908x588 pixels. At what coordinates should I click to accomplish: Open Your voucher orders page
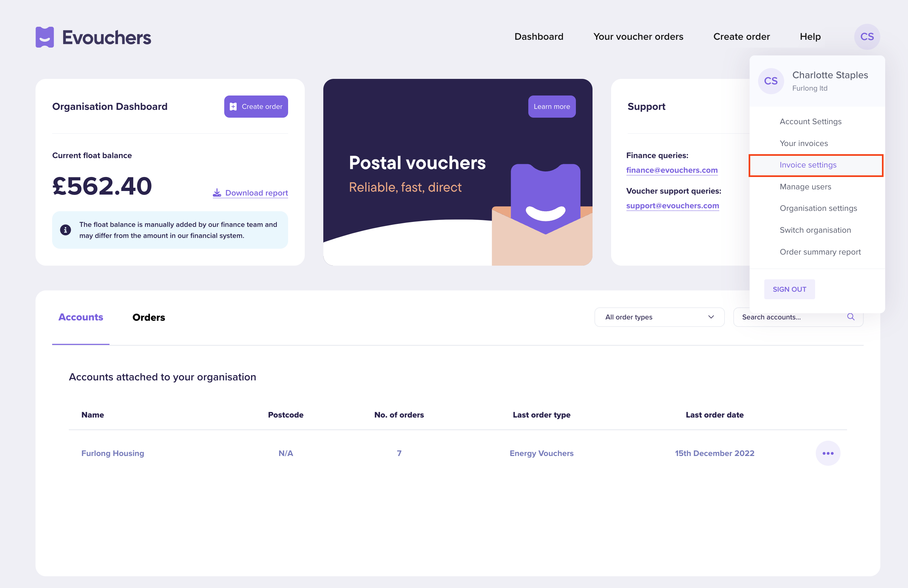pyautogui.click(x=638, y=37)
